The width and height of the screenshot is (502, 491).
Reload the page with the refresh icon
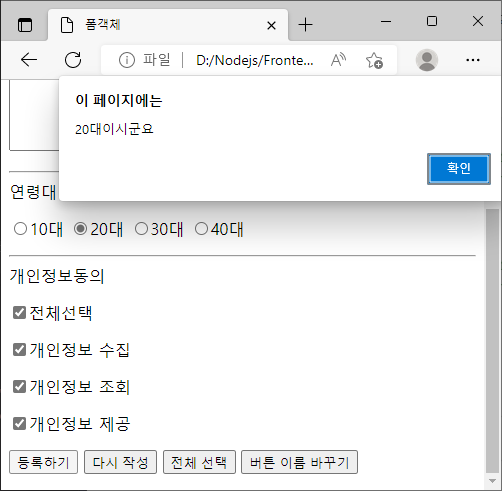(73, 60)
